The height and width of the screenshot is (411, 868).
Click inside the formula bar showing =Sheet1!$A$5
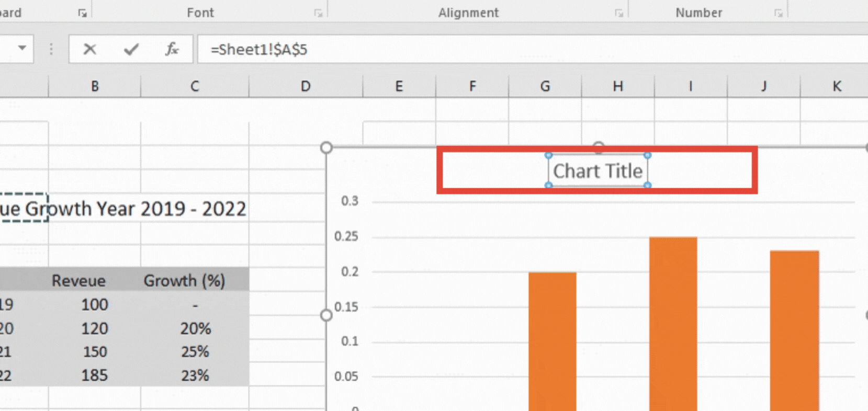coord(471,50)
